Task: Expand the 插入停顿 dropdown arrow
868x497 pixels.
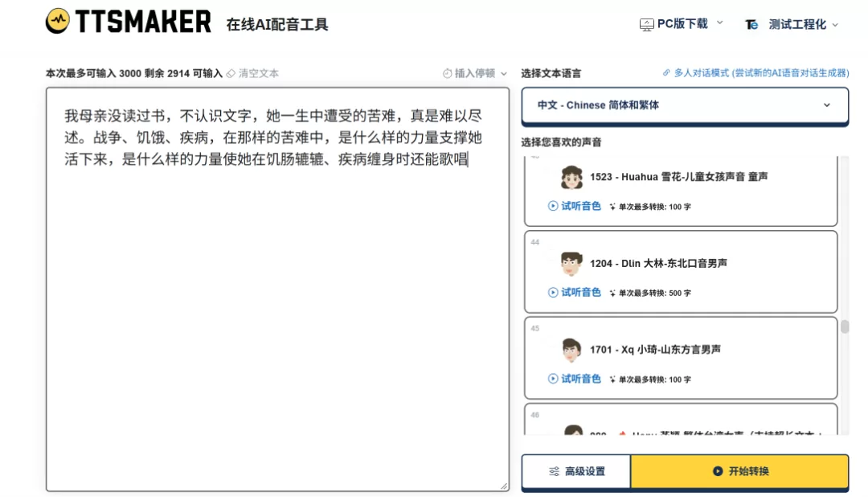Action: click(504, 73)
